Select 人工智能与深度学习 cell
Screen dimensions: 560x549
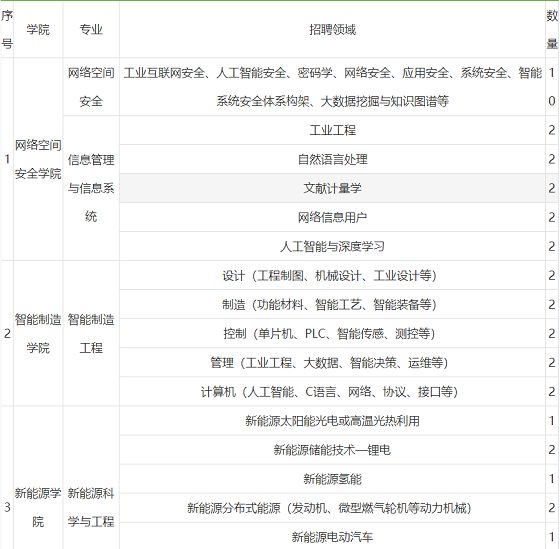tap(332, 246)
